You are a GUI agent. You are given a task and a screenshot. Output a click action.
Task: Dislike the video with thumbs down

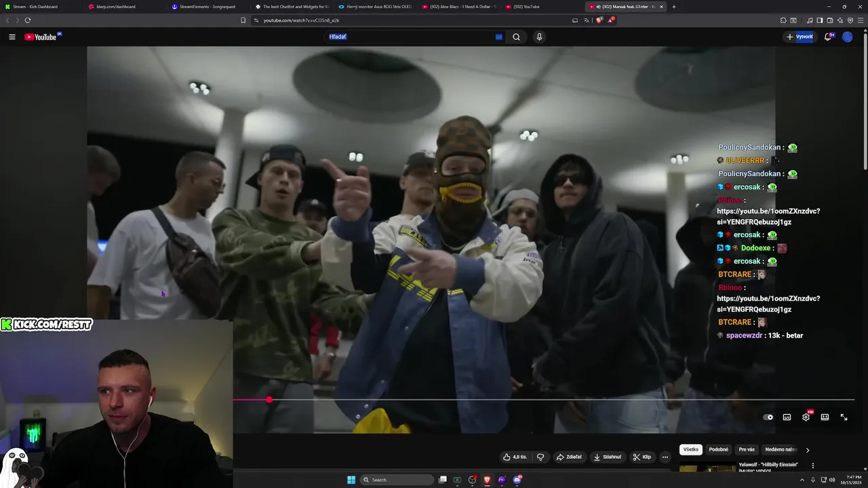pos(540,457)
